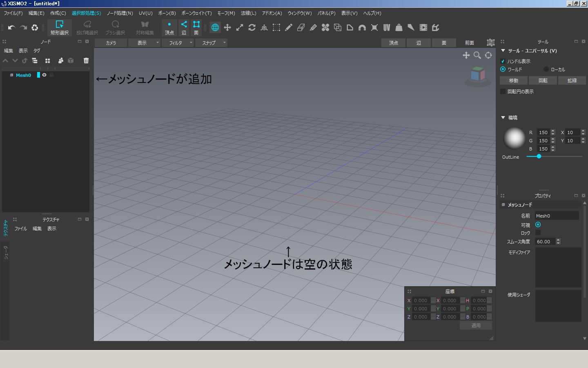Viewport: 588px width, 368px height.
Task: Open the フィルタ dropdown above viewport
Action: [178, 43]
